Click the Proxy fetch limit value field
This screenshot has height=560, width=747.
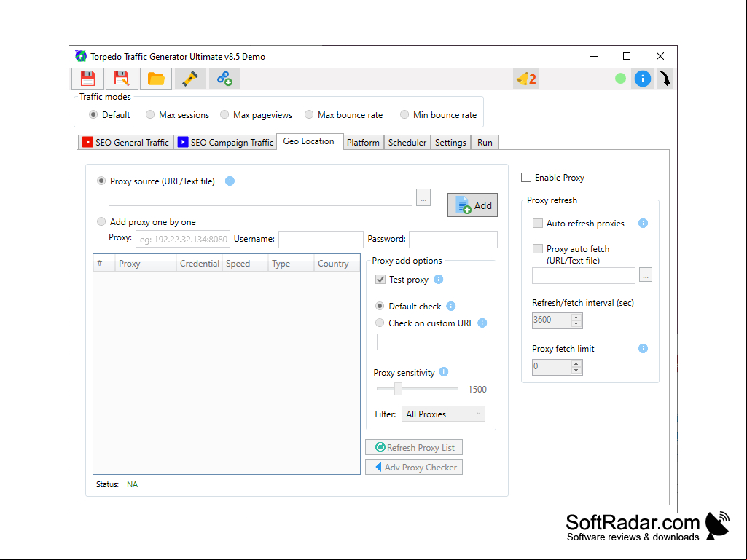pos(552,367)
